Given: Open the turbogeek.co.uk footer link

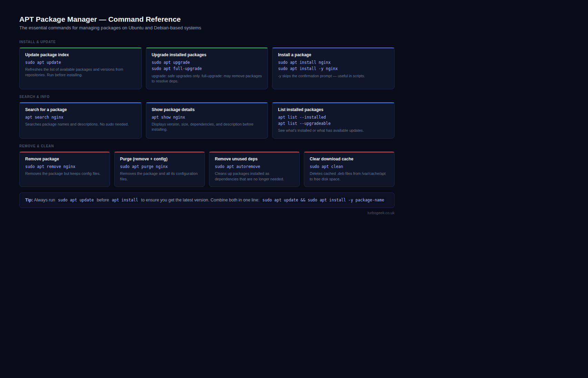Looking at the screenshot, I should pos(381,213).
